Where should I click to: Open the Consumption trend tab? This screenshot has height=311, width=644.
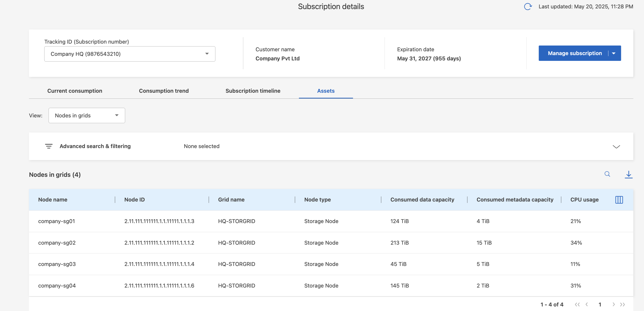coord(164,91)
